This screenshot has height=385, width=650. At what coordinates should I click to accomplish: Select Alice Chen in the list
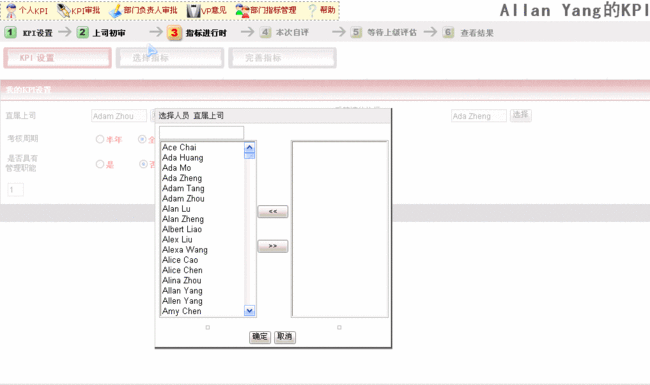[x=182, y=270]
